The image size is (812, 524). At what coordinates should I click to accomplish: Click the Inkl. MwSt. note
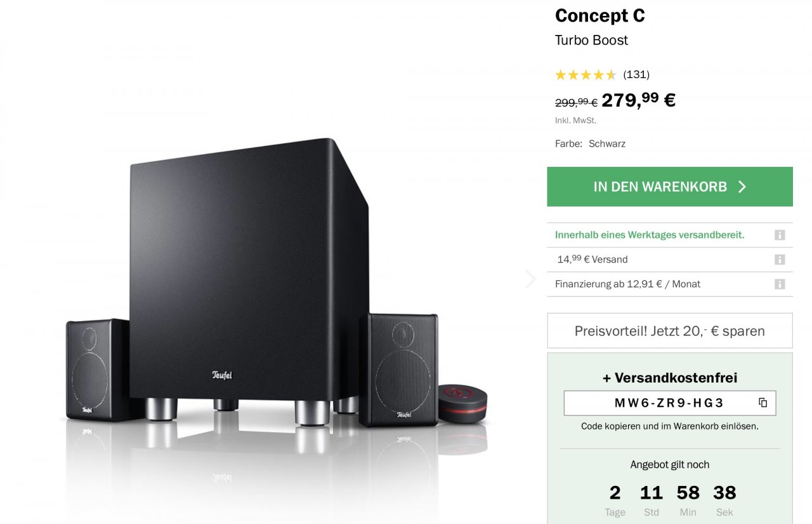[575, 121]
